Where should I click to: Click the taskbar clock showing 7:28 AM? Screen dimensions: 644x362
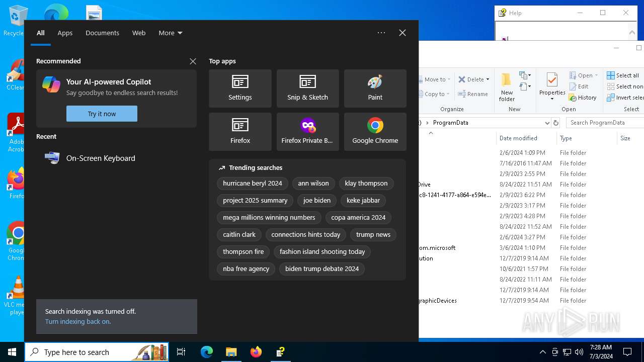pyautogui.click(x=601, y=352)
